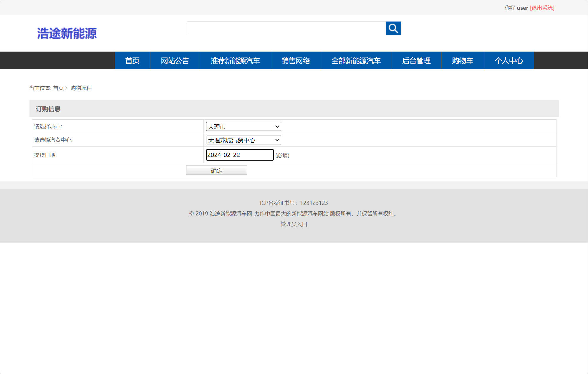Click 退出系统 to log out

542,8
